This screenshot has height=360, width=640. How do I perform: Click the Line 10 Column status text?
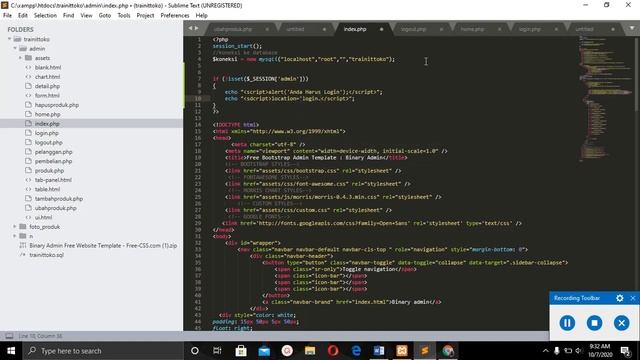point(40,336)
